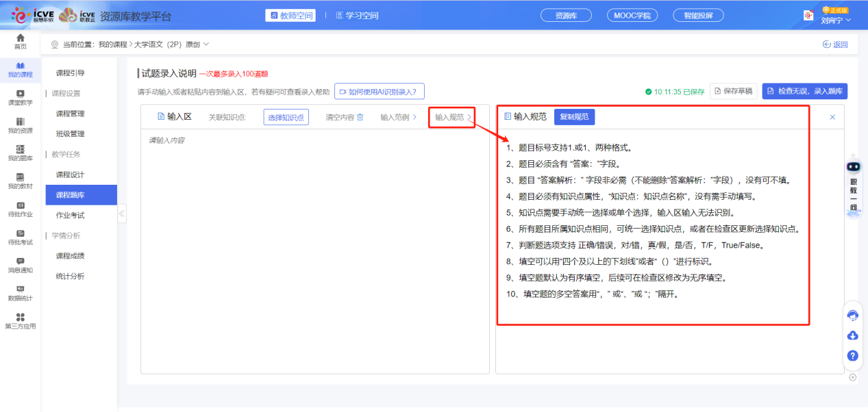Collapse the course side menu with arrow handle
This screenshot has height=412, width=868.
point(122,214)
